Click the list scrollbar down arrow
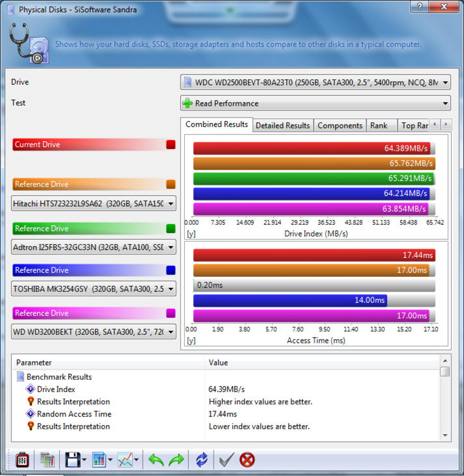 point(445,435)
